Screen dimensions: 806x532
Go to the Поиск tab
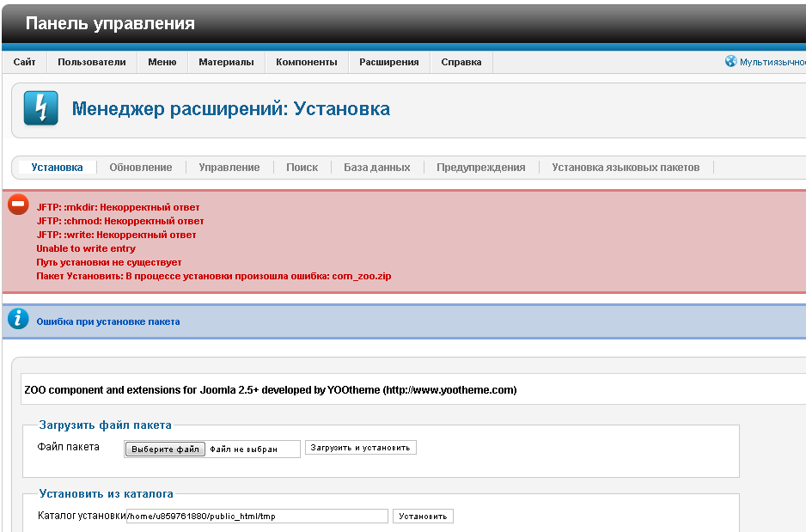pos(302,168)
